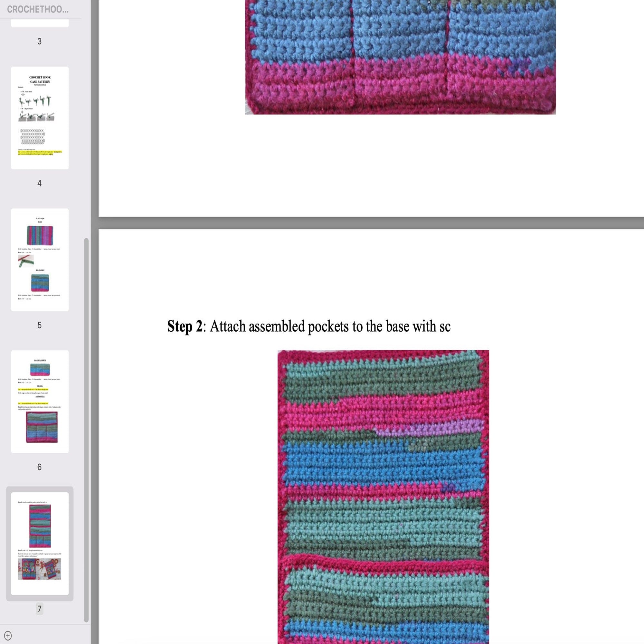Open page 4 thumbnail showing crochet symbols

[40, 117]
